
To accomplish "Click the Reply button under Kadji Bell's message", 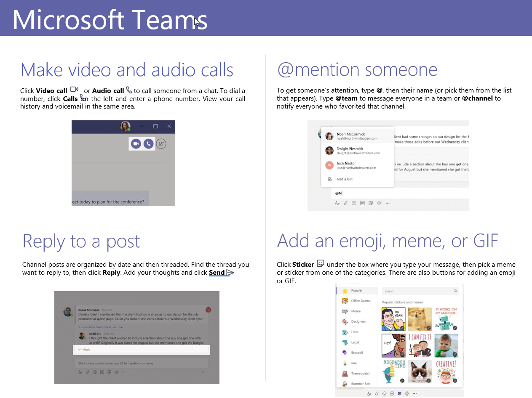I will (x=142, y=350).
